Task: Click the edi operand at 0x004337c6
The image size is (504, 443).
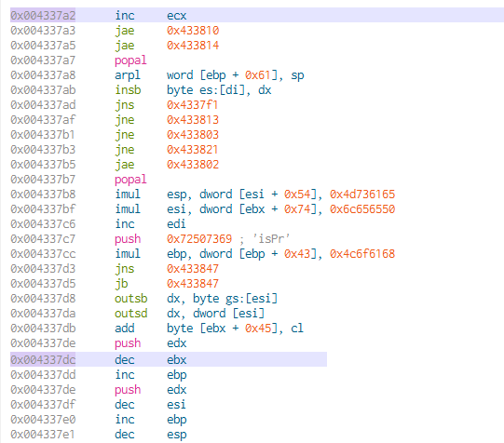Action: point(176,224)
